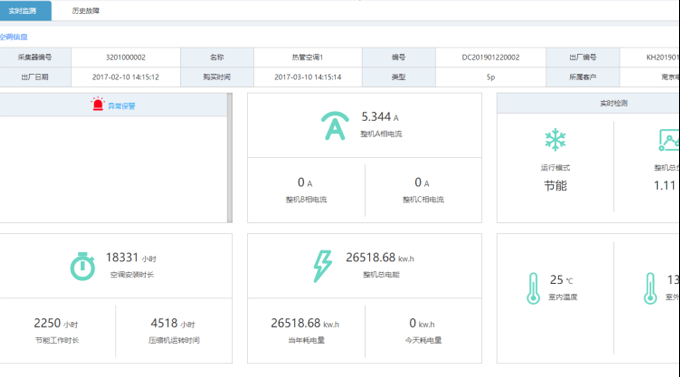Click the 当年耗电量 label
Viewport: 680px width, 377px height.
click(x=306, y=341)
